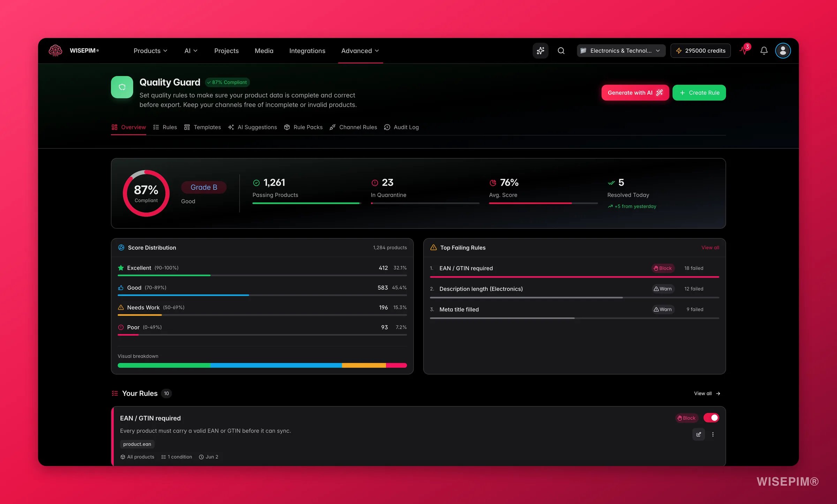
Task: Switch to the Rules tab
Action: click(165, 127)
